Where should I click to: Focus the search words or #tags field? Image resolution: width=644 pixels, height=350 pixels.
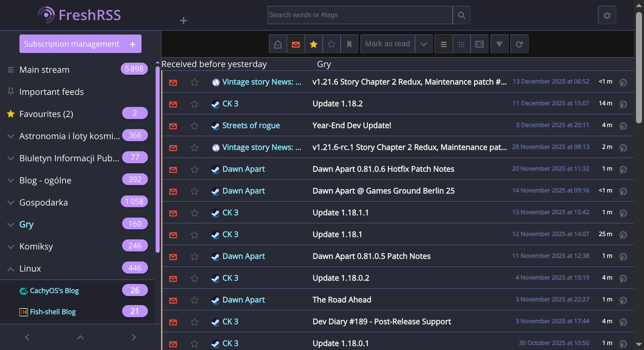[x=360, y=15]
